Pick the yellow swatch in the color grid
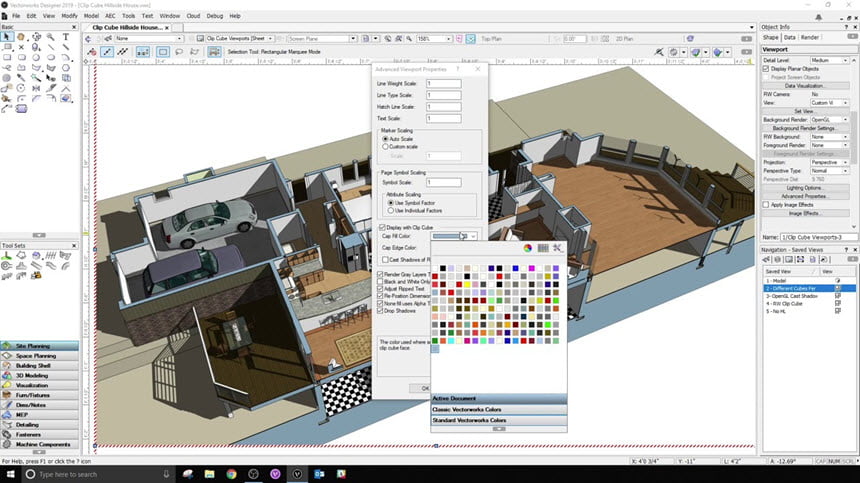 pos(467,285)
